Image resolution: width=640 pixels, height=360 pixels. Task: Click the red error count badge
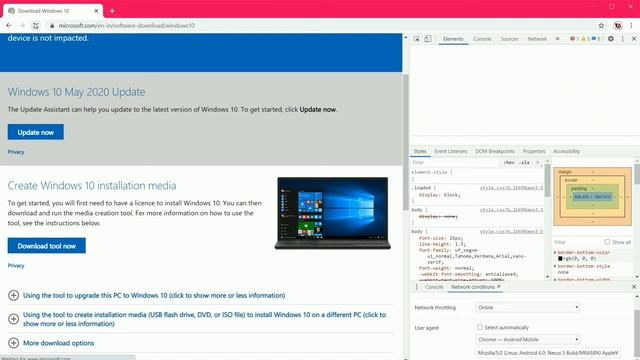coord(574,39)
